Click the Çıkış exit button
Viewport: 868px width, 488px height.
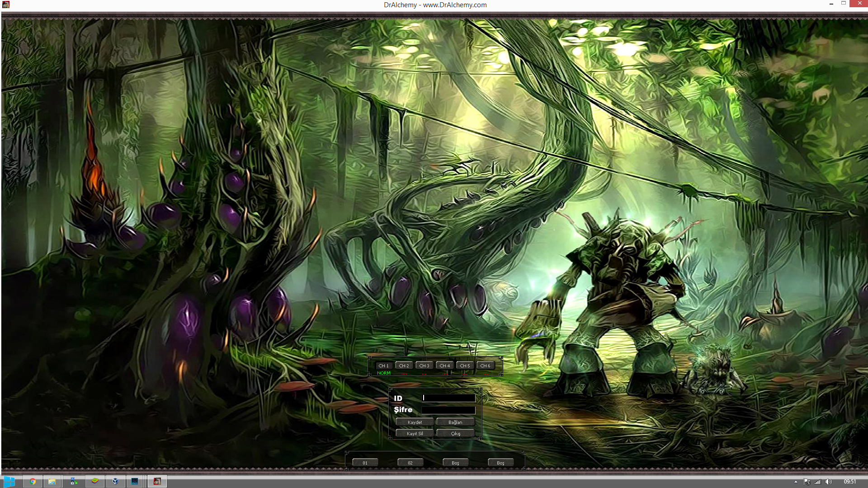455,433
